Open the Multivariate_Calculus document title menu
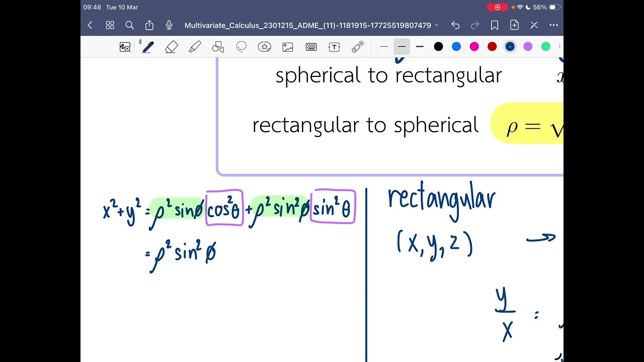Image resolution: width=644 pixels, height=362 pixels. 311,25
